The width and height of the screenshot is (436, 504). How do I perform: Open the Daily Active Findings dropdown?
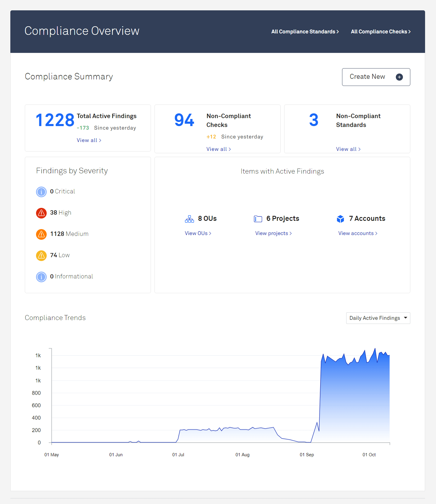378,318
